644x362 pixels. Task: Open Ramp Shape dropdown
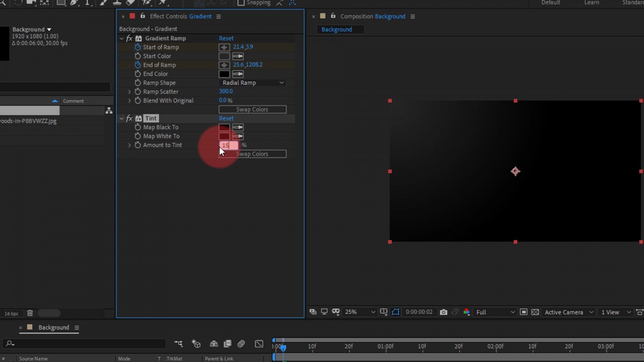(x=252, y=83)
